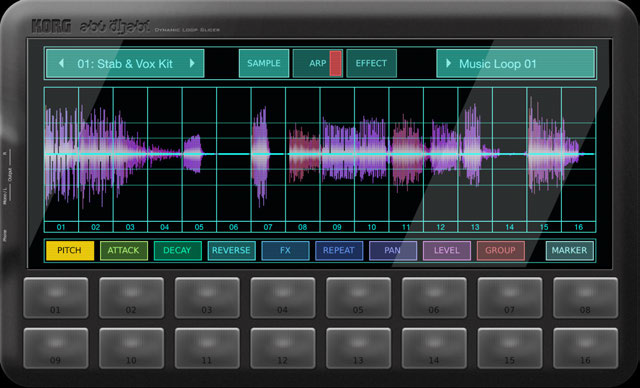The width and height of the screenshot is (640, 388).
Task: Select the GROUP parameter
Action: tap(500, 251)
